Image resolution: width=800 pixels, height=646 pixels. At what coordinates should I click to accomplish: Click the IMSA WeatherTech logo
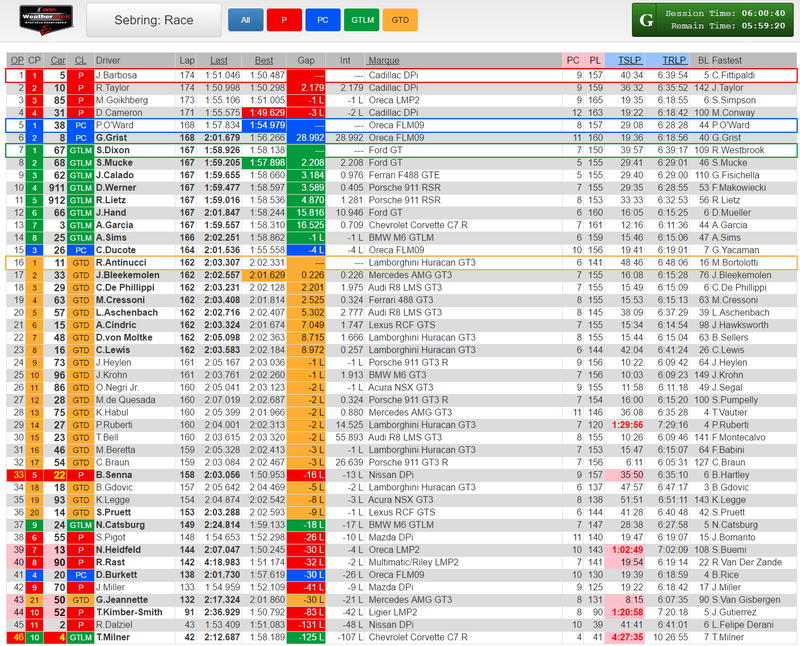tap(46, 19)
